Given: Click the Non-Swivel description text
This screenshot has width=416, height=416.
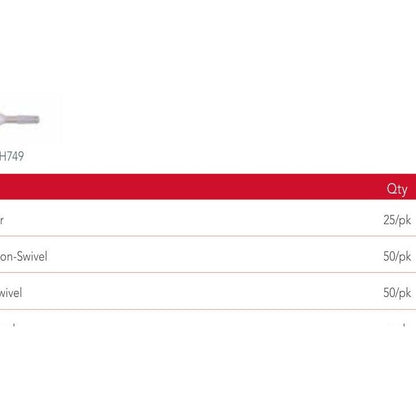Looking at the screenshot, I should (x=23, y=256).
